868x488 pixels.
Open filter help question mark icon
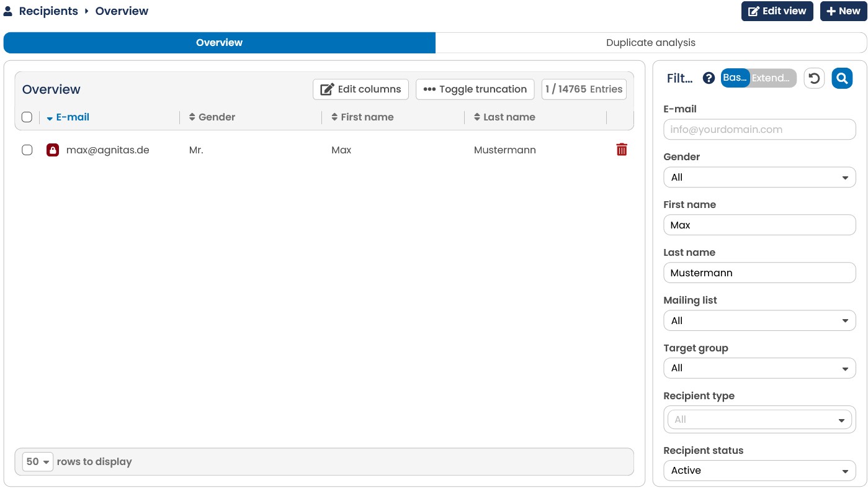709,78
